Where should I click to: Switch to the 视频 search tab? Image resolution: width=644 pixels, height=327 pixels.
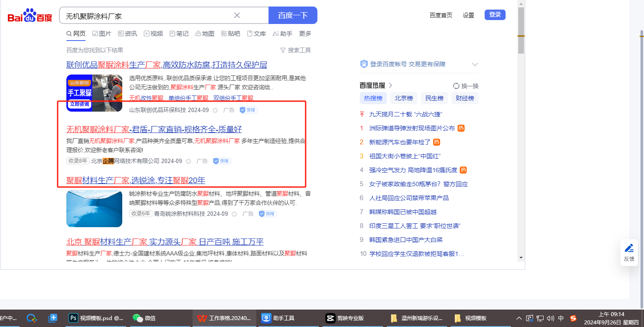click(x=153, y=34)
